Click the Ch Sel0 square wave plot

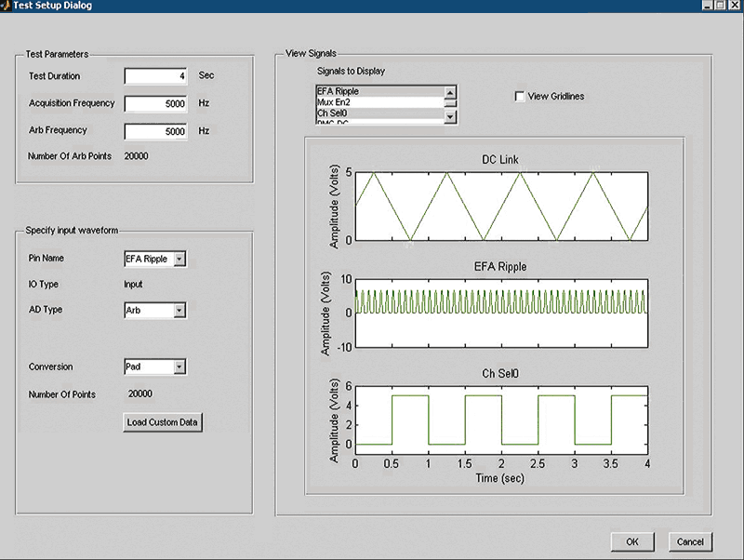click(501, 419)
